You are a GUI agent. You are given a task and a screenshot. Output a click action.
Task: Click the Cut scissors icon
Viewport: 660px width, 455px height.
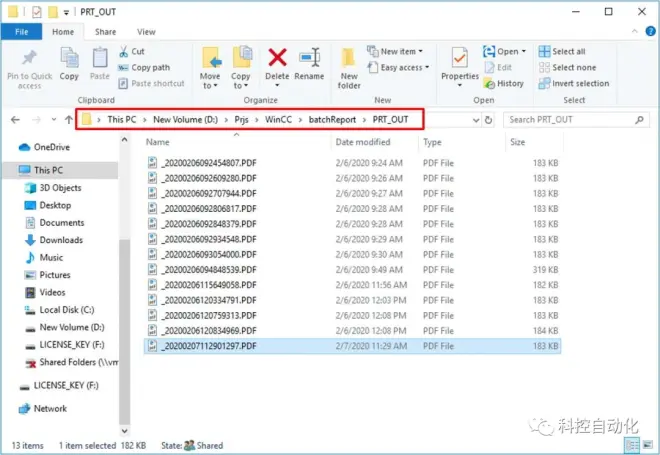click(123, 51)
